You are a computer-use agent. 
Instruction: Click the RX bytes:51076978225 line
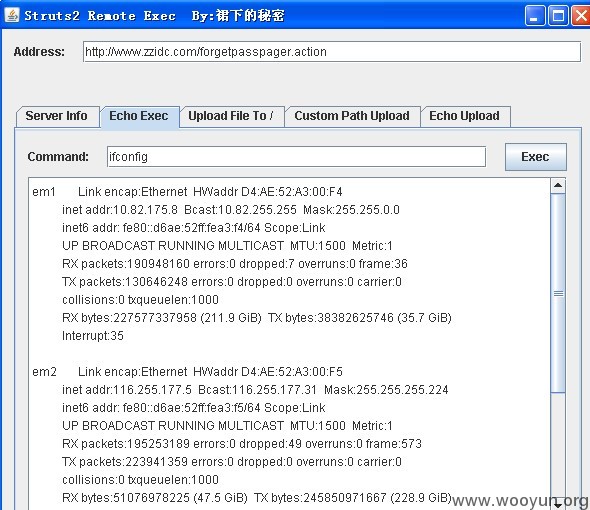coord(257,498)
